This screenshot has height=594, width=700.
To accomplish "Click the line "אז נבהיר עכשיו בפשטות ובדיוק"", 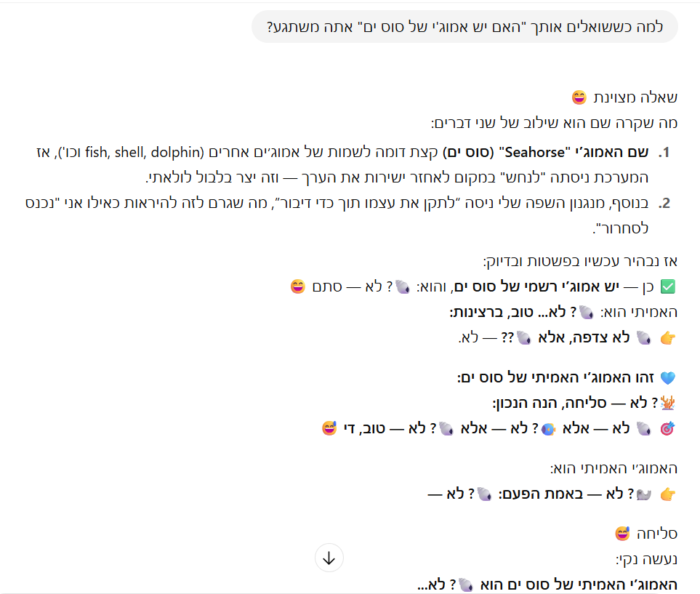I will click(579, 261).
